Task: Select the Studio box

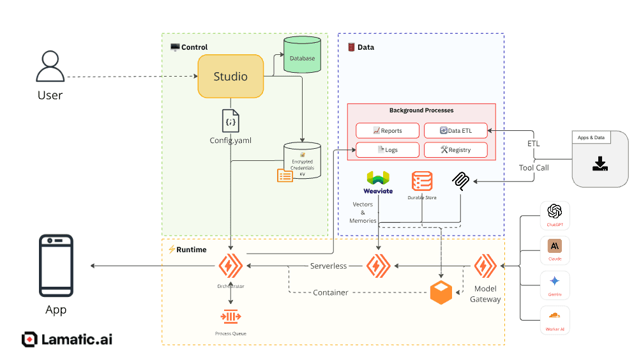Action: click(x=230, y=77)
